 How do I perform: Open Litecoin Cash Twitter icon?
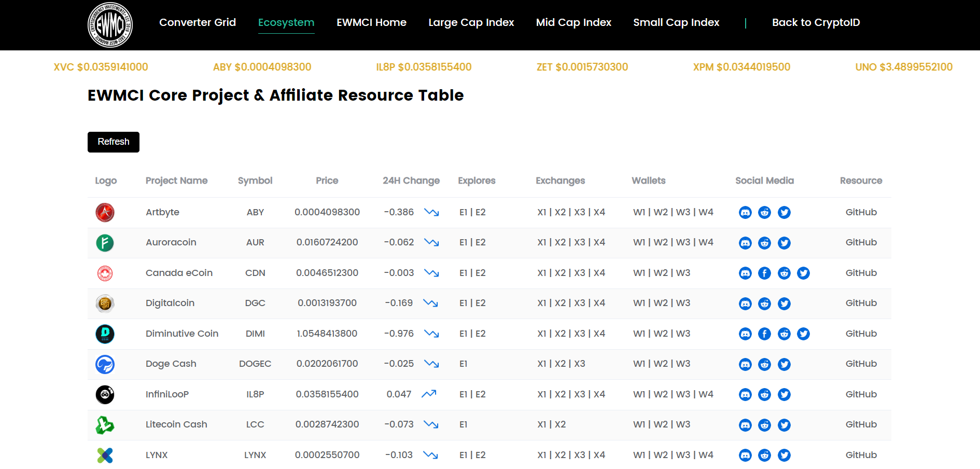click(784, 425)
